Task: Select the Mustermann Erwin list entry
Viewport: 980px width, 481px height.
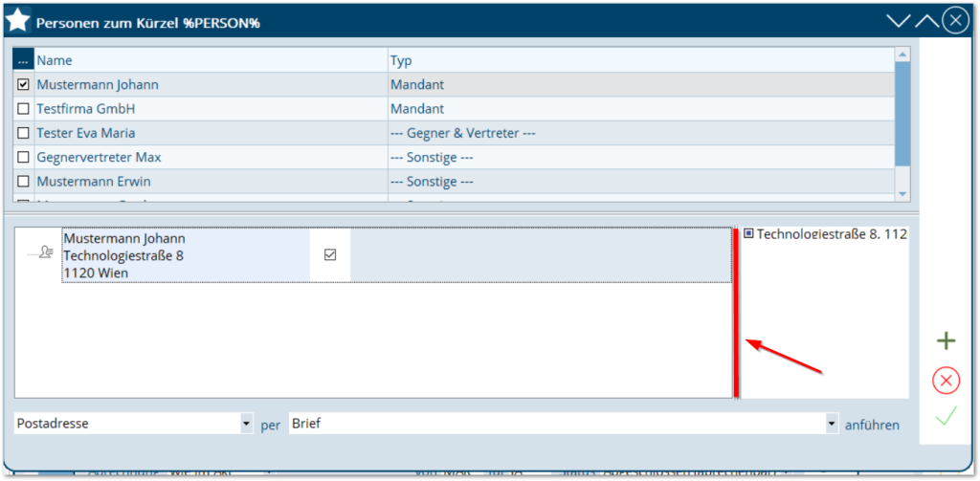Action: [94, 181]
